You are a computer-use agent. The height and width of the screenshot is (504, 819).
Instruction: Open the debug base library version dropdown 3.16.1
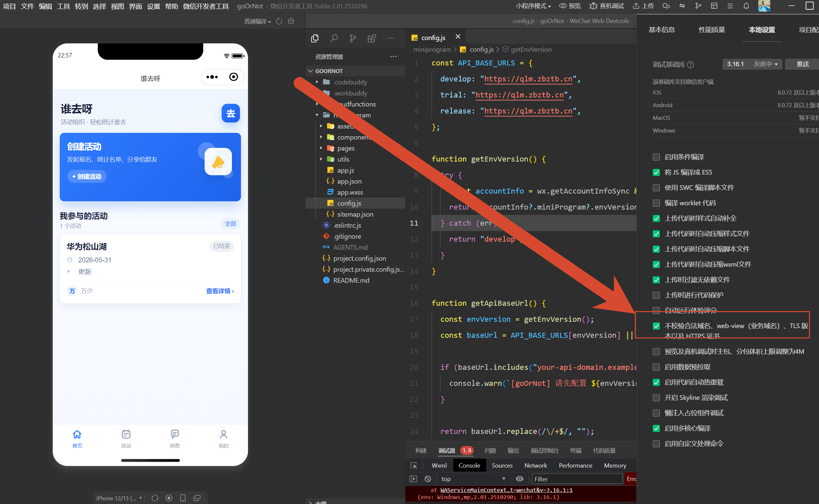[x=752, y=64]
